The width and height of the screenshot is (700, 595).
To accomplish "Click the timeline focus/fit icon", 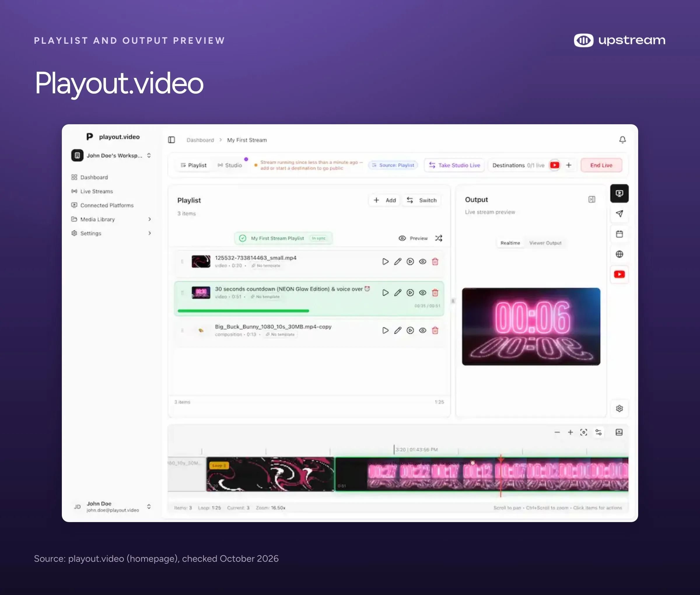I will (584, 432).
